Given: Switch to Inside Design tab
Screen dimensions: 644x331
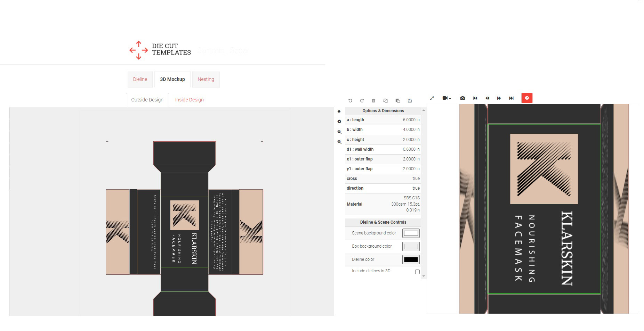Looking at the screenshot, I should click(190, 100).
